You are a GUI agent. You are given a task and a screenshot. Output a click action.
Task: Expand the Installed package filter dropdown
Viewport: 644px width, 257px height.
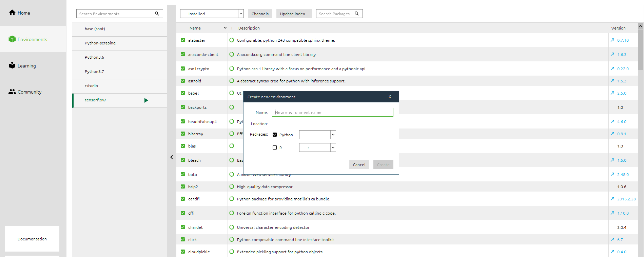(x=241, y=14)
